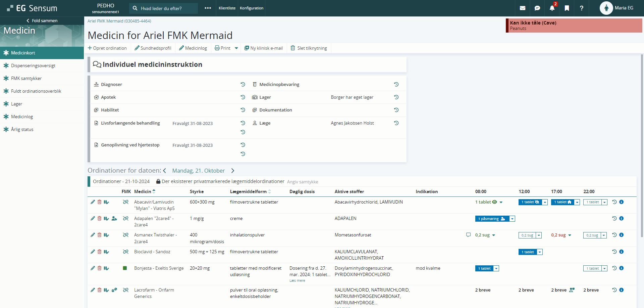This screenshot has height=308, width=644.
Task: Open Fuldt ordinationsoverblik in the sidebar
Action: (x=42, y=91)
